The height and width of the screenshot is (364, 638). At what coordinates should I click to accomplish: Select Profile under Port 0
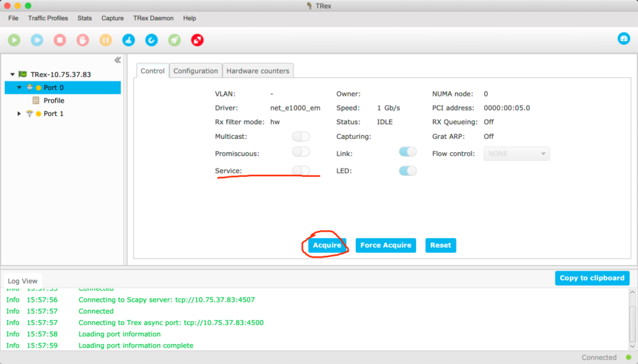pos(54,101)
